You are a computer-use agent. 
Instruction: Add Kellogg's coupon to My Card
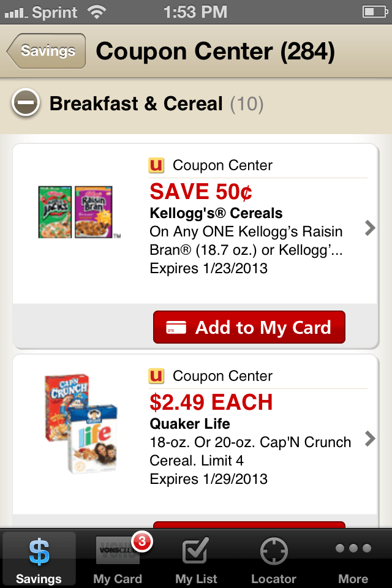[x=249, y=327]
